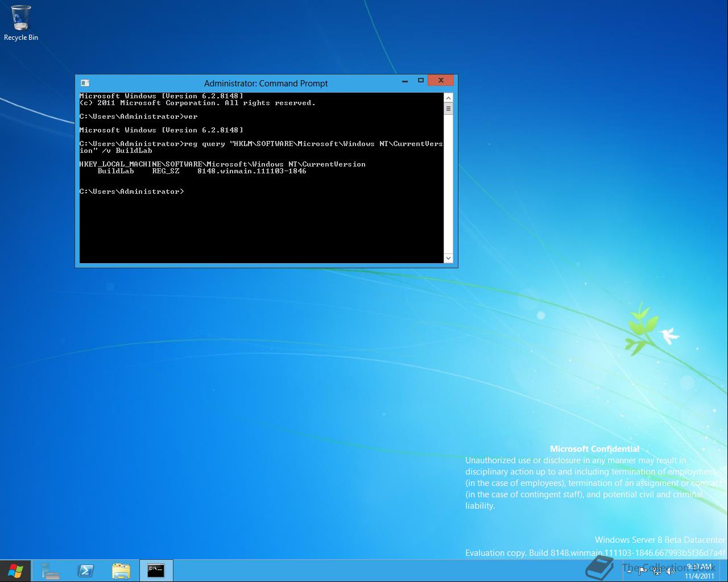The height and width of the screenshot is (582, 728).
Task: Open Action Center flag icon
Action: click(643, 571)
